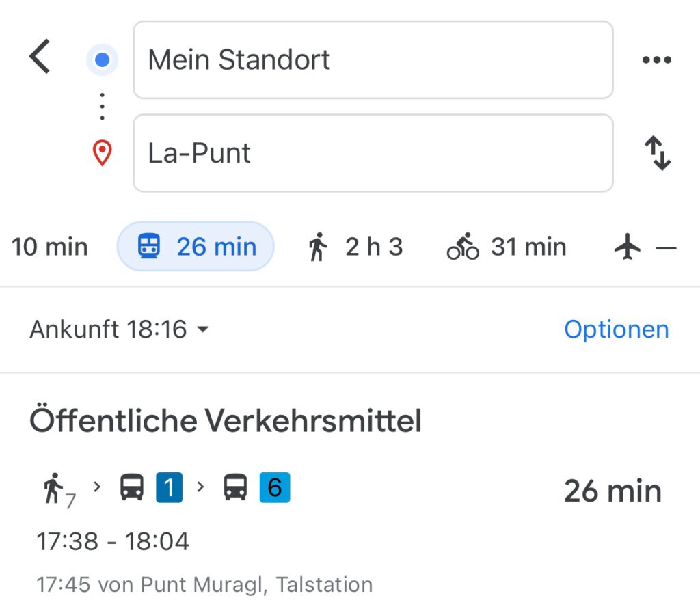The height and width of the screenshot is (611, 700).
Task: Switch to the cycling 31 min tab
Action: (x=507, y=246)
